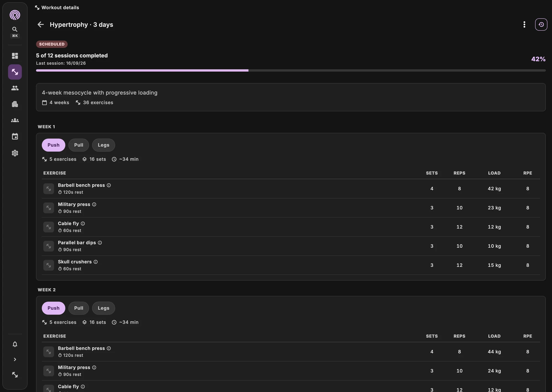Open the Week 1 Cable fly thumbnail
Image resolution: width=552 pixels, height=392 pixels.
[x=49, y=227]
